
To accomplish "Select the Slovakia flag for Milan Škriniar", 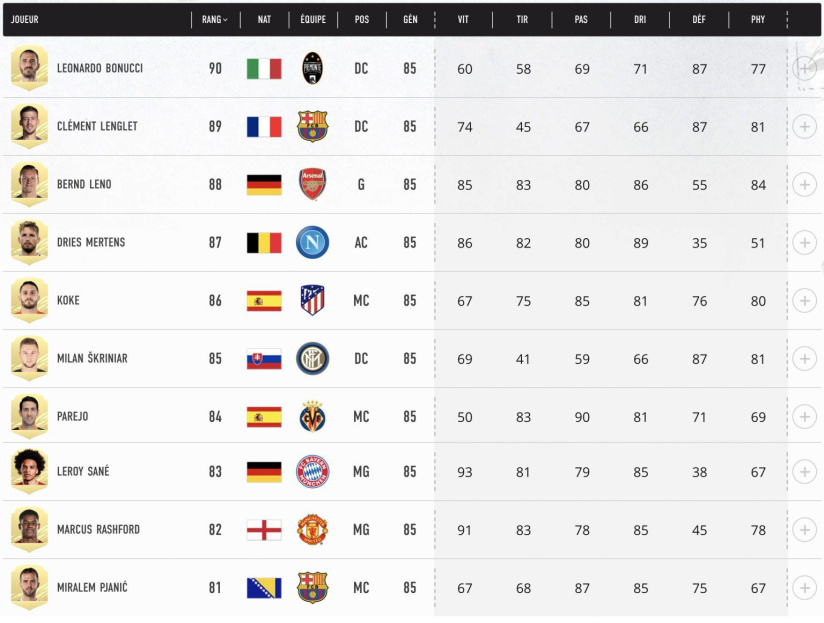I will coord(263,358).
